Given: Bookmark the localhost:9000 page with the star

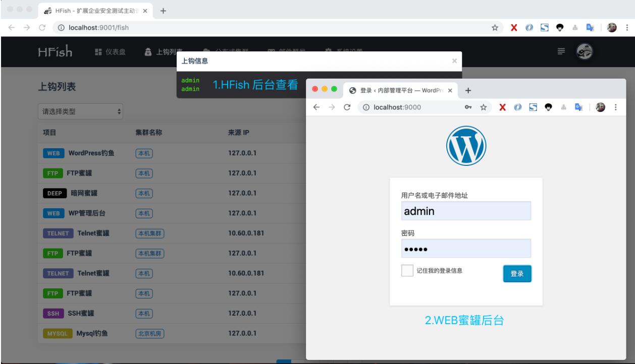Looking at the screenshot, I should click(484, 107).
